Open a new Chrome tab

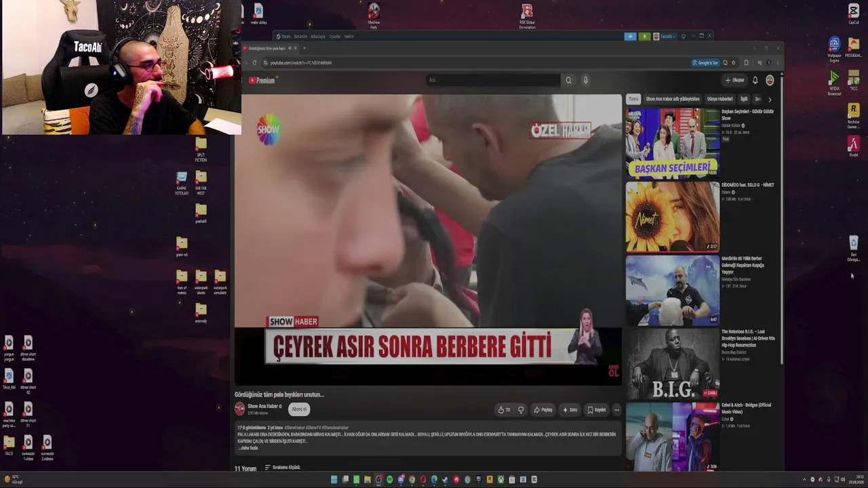pos(304,49)
